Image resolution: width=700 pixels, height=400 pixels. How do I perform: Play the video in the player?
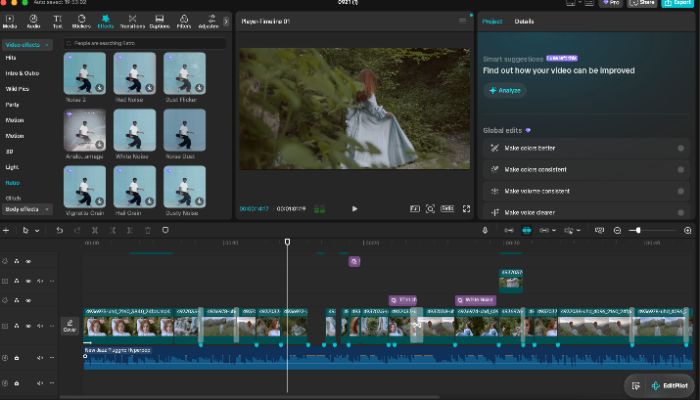coord(354,208)
